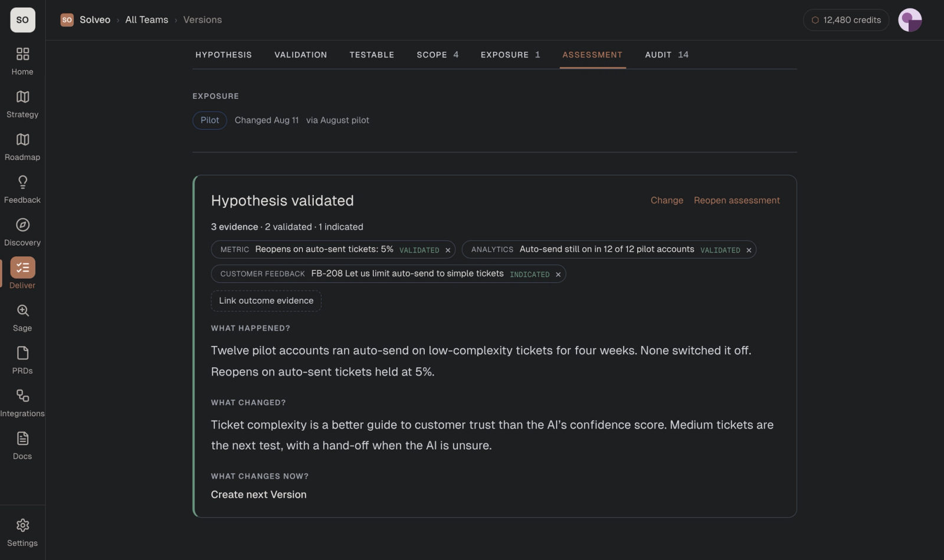Remove the Reopens metric evidence chip
Screen dimensions: 944x560
click(448, 250)
